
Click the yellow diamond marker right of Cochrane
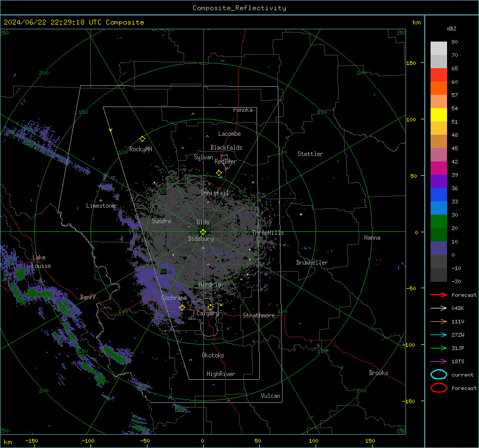182,307
